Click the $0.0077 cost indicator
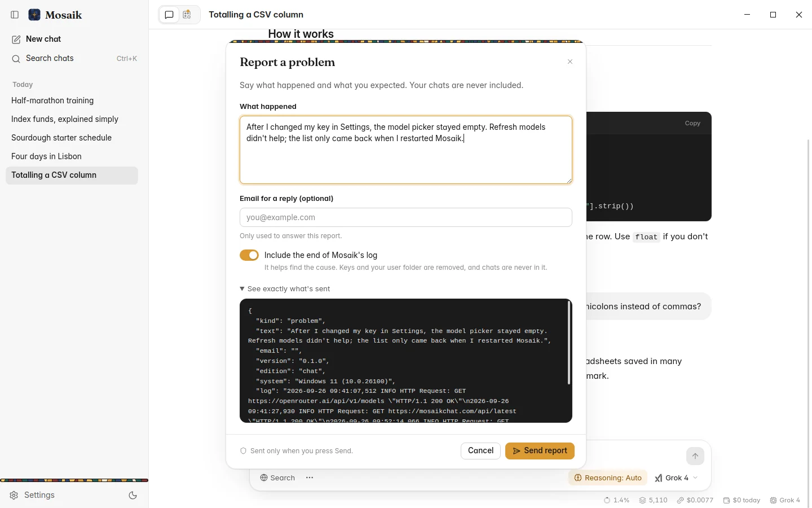This screenshot has height=508, width=812. point(695,500)
